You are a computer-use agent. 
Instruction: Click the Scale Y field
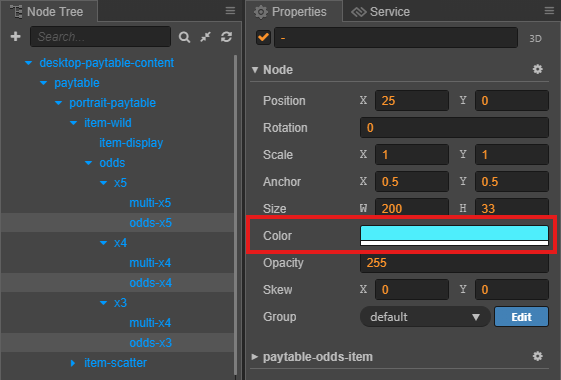coord(512,155)
